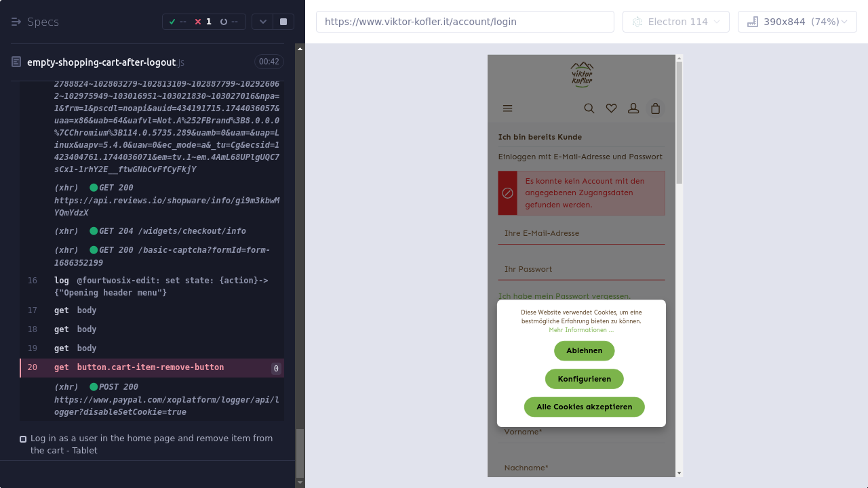This screenshot has width=868, height=488.
Task: Click Alle Cookies akzeptieren
Action: [x=584, y=407]
